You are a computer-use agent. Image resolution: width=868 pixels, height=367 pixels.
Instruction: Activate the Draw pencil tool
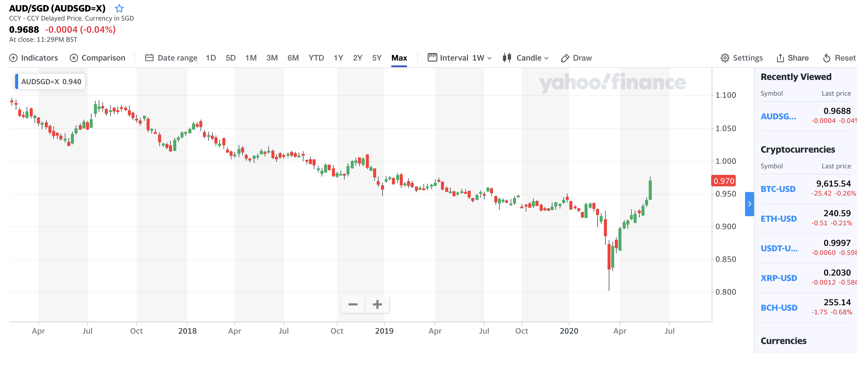click(577, 58)
